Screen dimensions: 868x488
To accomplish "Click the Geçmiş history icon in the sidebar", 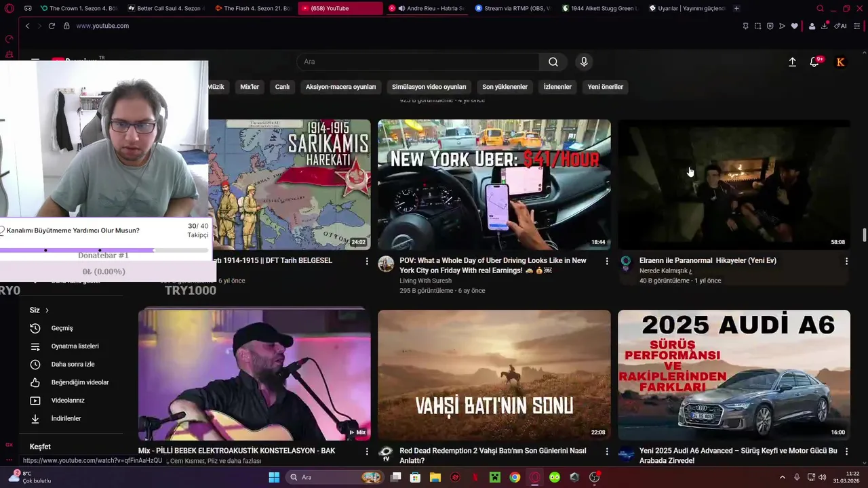I will tap(35, 328).
